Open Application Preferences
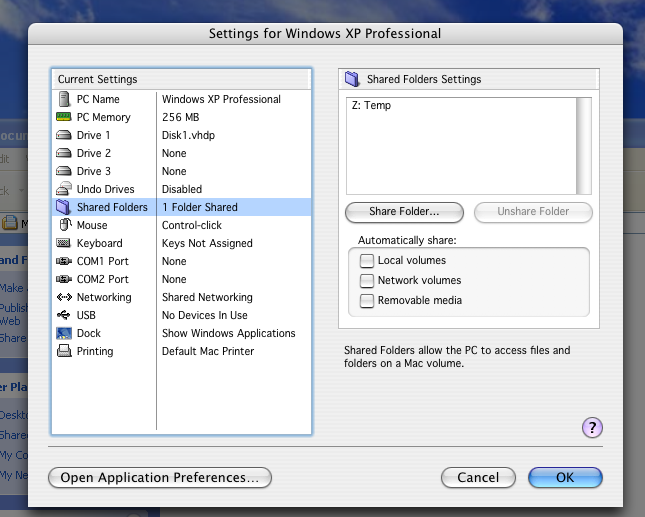 point(160,478)
